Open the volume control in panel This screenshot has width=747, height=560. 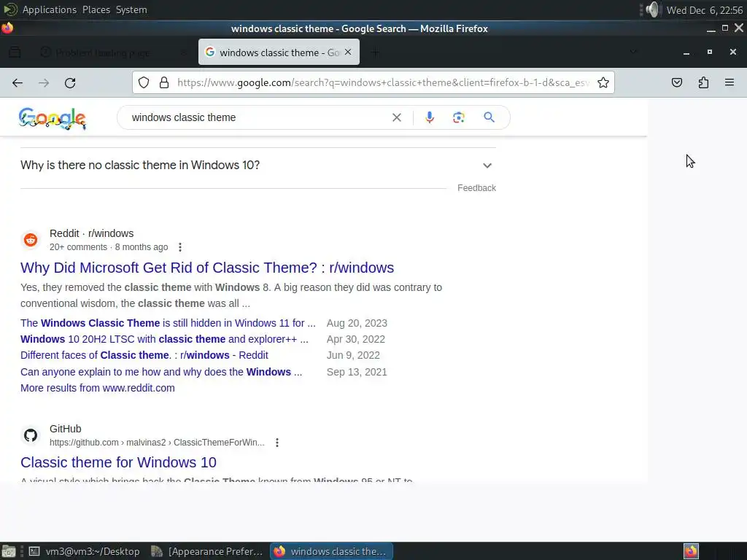coord(651,9)
